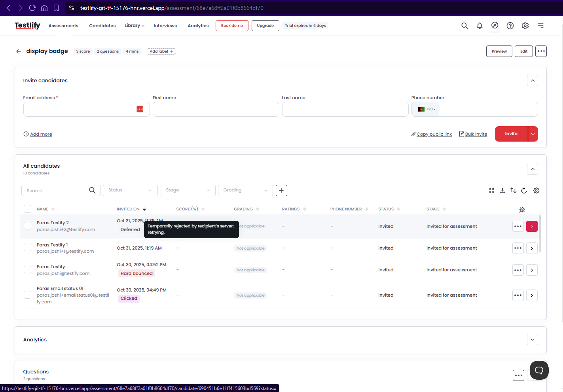The height and width of the screenshot is (392, 563).
Task: Add a filter with the plus button
Action: (x=281, y=191)
